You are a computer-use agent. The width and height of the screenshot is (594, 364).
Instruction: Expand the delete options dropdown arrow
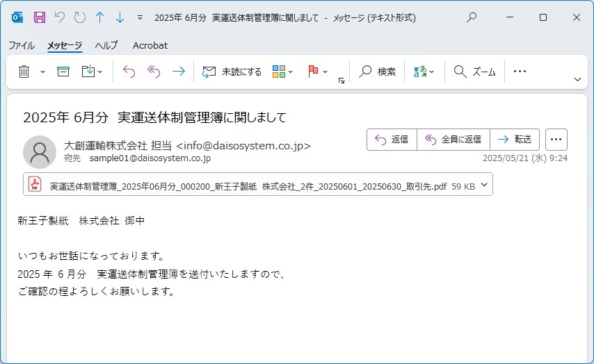click(43, 72)
